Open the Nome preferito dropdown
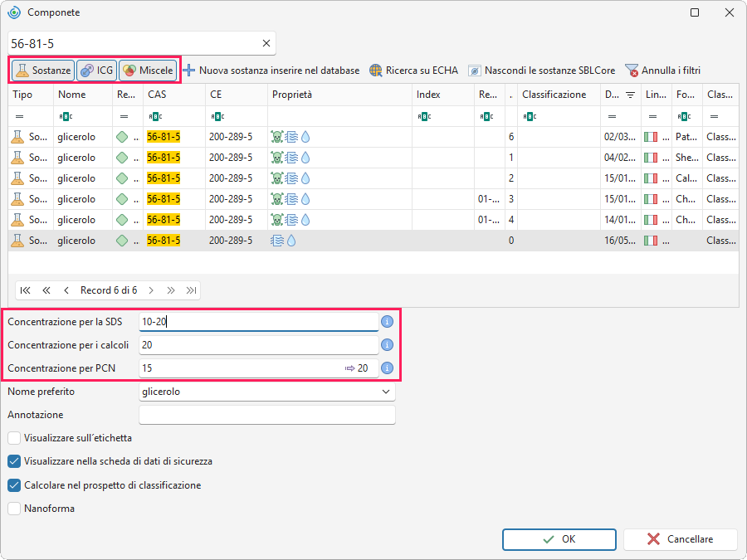 (x=386, y=392)
